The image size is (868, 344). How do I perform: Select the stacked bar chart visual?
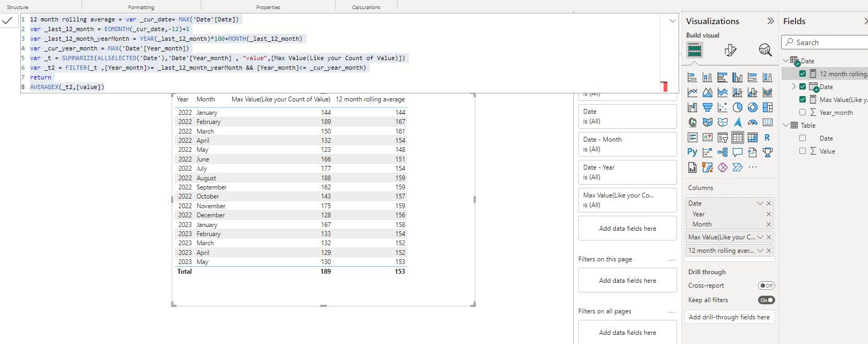pos(693,78)
